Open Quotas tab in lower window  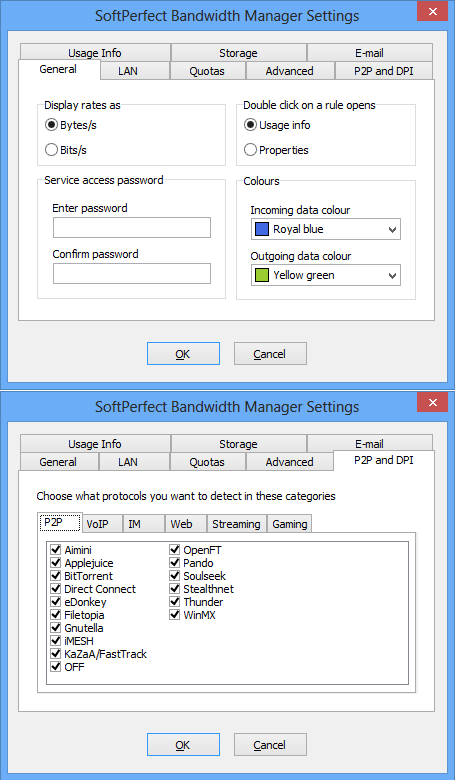pos(207,462)
